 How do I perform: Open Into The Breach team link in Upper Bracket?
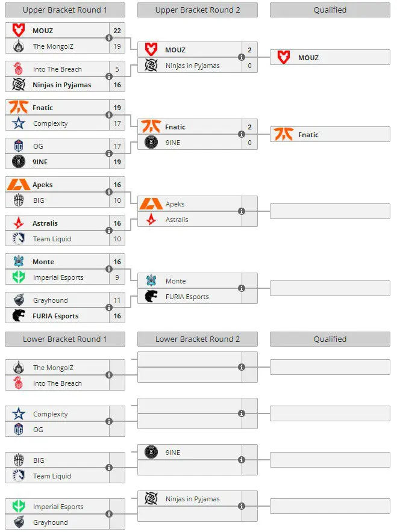click(57, 69)
